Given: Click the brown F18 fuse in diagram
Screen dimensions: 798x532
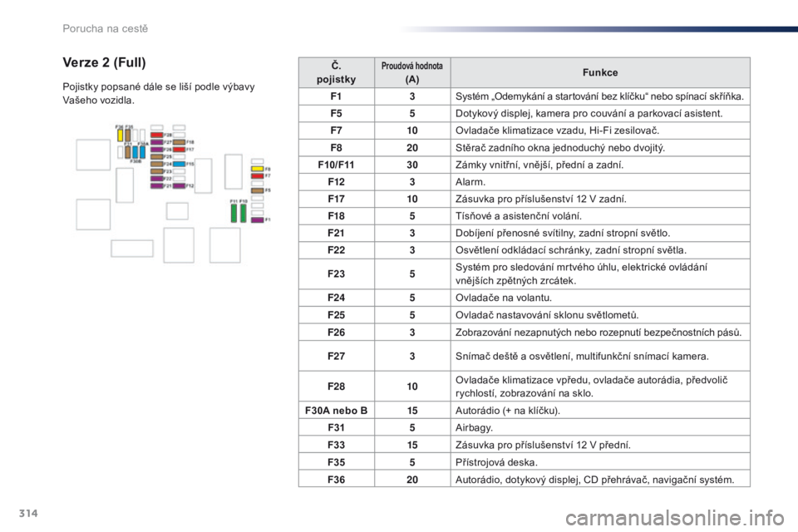Looking at the screenshot, I should coord(180,142).
